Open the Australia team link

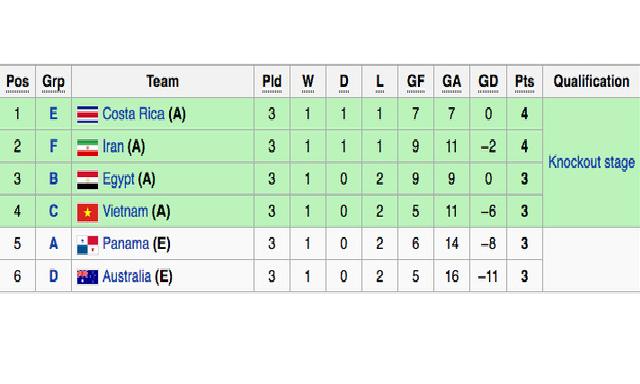[127, 276]
